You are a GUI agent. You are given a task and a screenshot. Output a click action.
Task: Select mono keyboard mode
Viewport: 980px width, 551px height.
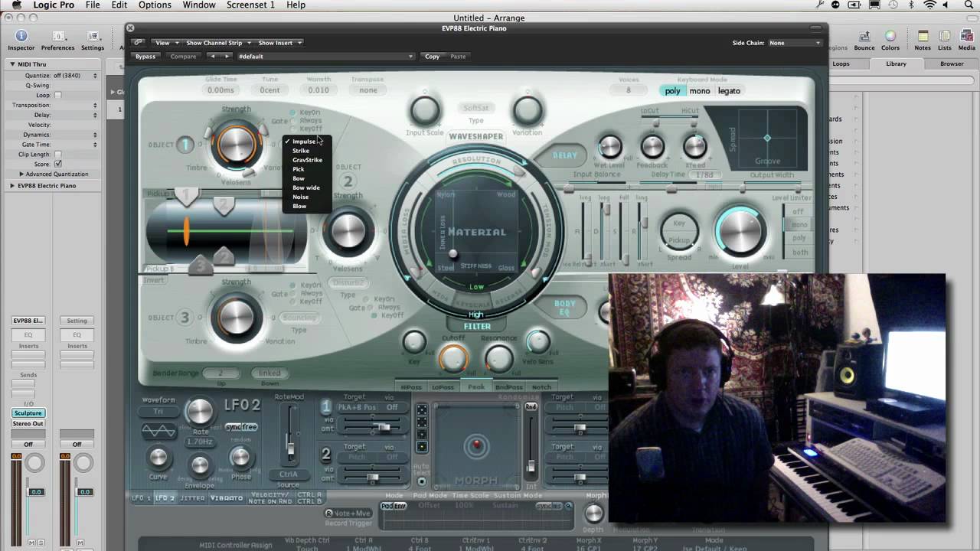pyautogui.click(x=700, y=90)
